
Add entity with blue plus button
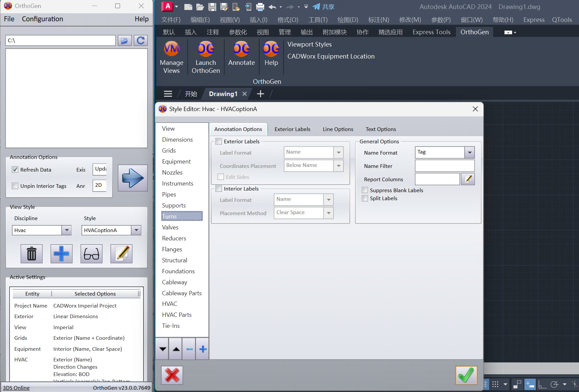click(203, 349)
